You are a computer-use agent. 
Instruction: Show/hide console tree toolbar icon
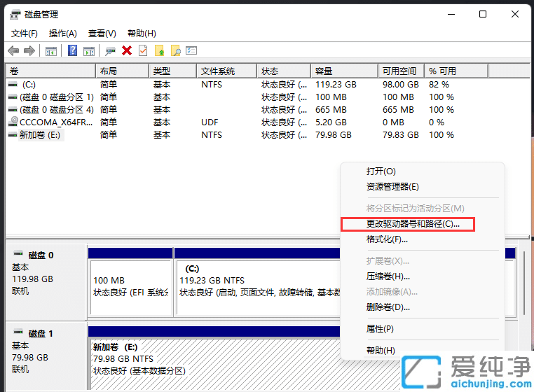[50, 51]
